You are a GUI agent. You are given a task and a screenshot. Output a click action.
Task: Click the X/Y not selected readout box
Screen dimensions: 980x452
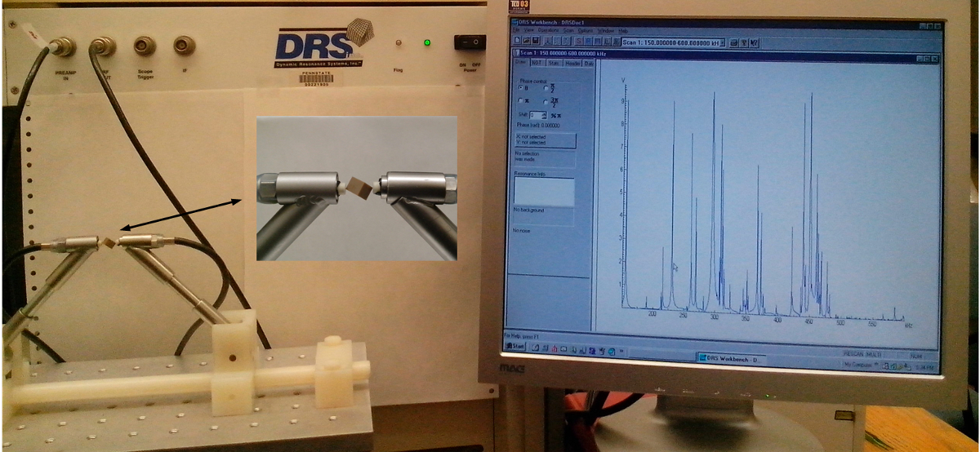[x=545, y=140]
